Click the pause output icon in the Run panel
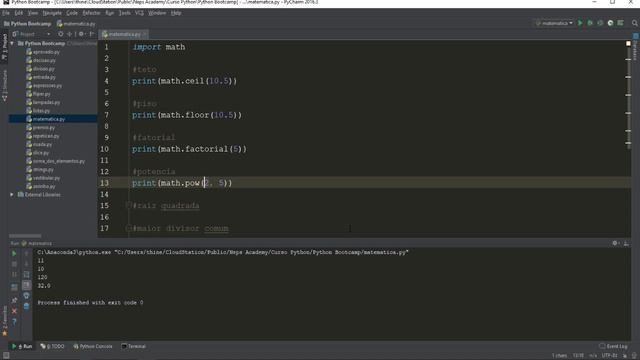 pyautogui.click(x=14, y=275)
